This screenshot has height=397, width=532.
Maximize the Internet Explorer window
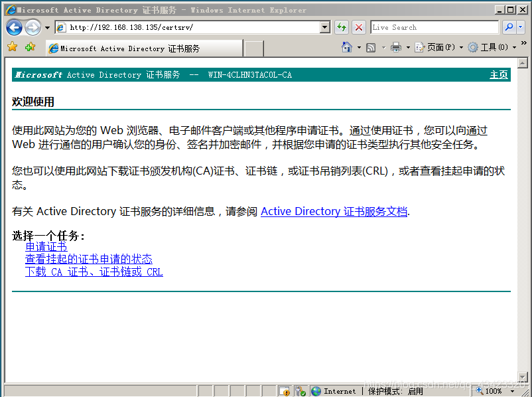coord(510,10)
